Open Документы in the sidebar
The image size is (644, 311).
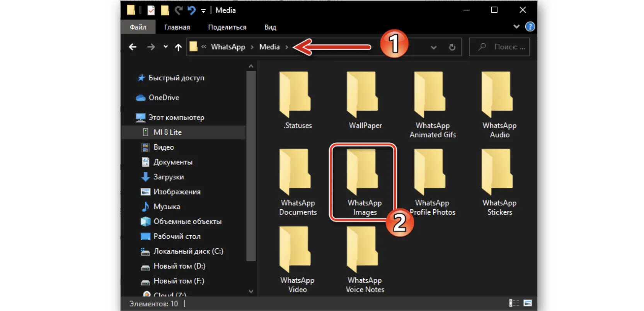click(167, 162)
